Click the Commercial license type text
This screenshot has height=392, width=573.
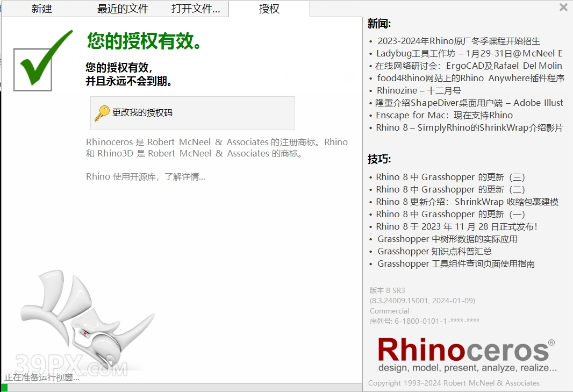(390, 311)
